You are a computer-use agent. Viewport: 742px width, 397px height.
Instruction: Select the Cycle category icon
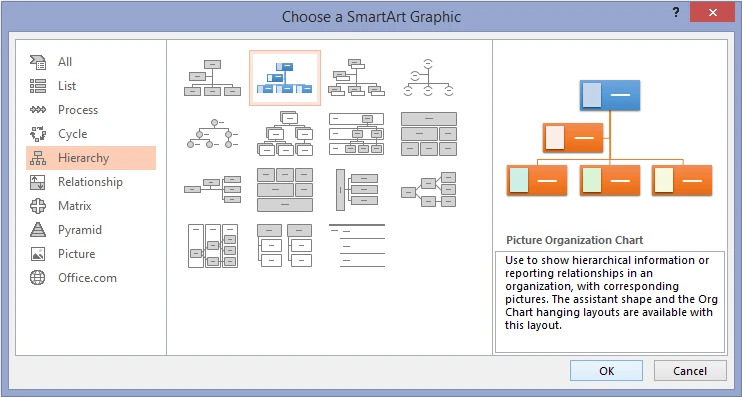click(38, 134)
